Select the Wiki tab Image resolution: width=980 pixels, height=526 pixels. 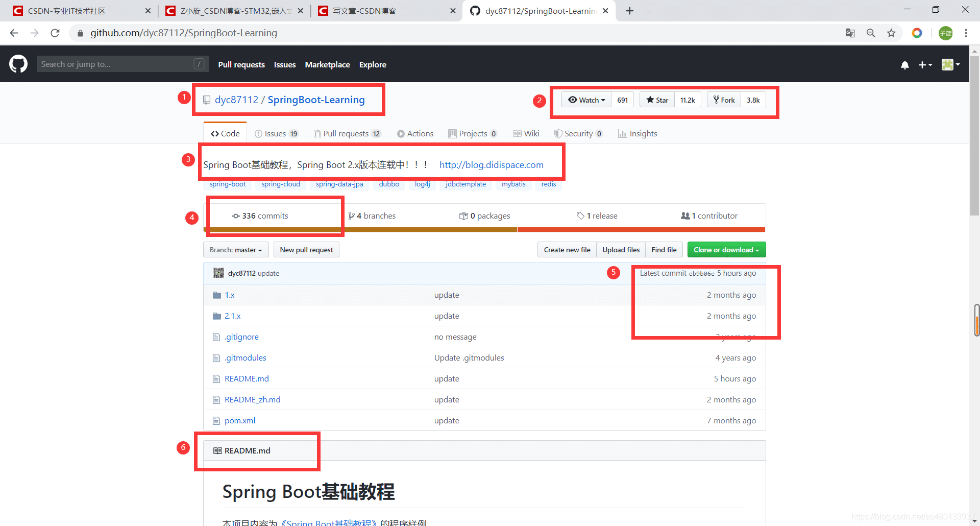click(x=526, y=133)
